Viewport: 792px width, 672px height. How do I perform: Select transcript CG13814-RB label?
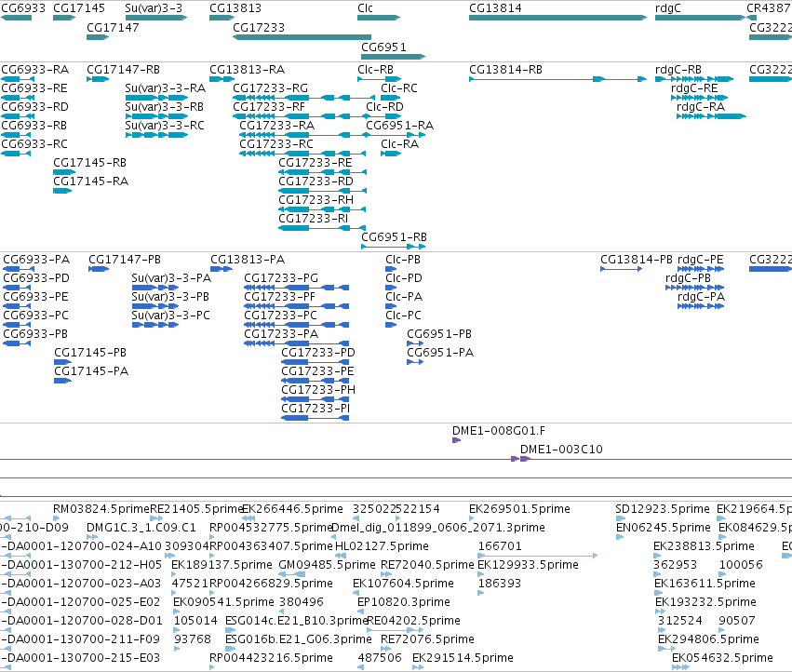[505, 69]
